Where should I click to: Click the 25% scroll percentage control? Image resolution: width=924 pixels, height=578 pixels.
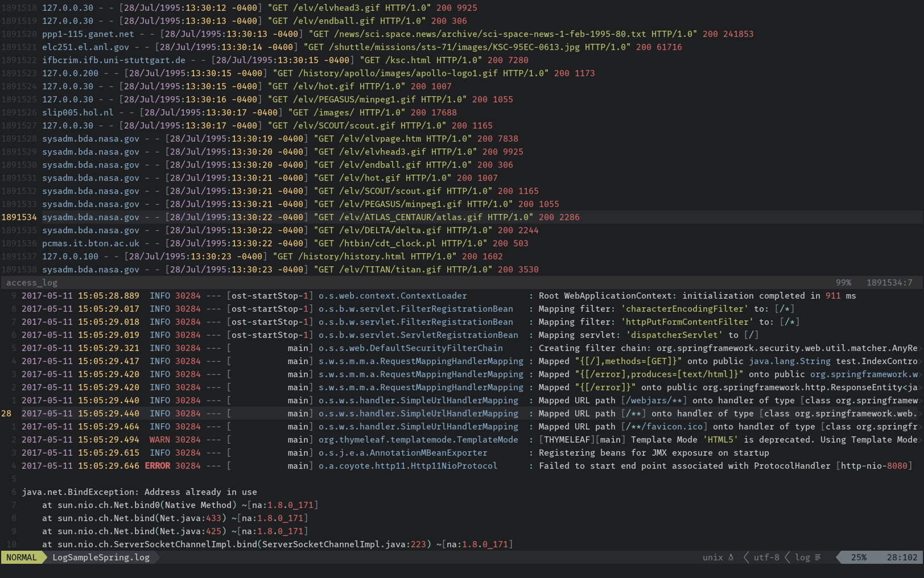coord(859,558)
